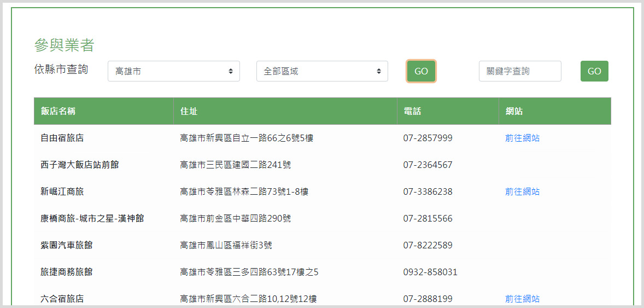Select hotel name 新崛江商旅
Screen dimensions: 644x308
click(62, 191)
